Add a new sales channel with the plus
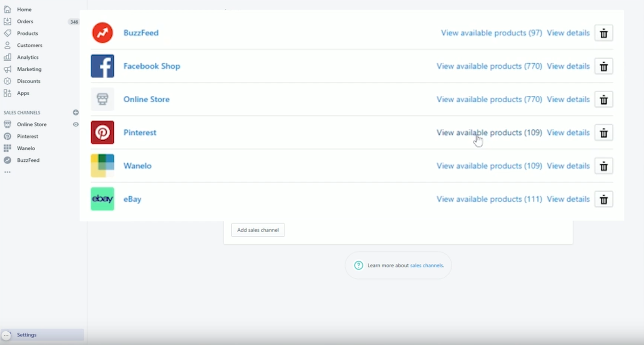Image resolution: width=644 pixels, height=345 pixels. 76,112
